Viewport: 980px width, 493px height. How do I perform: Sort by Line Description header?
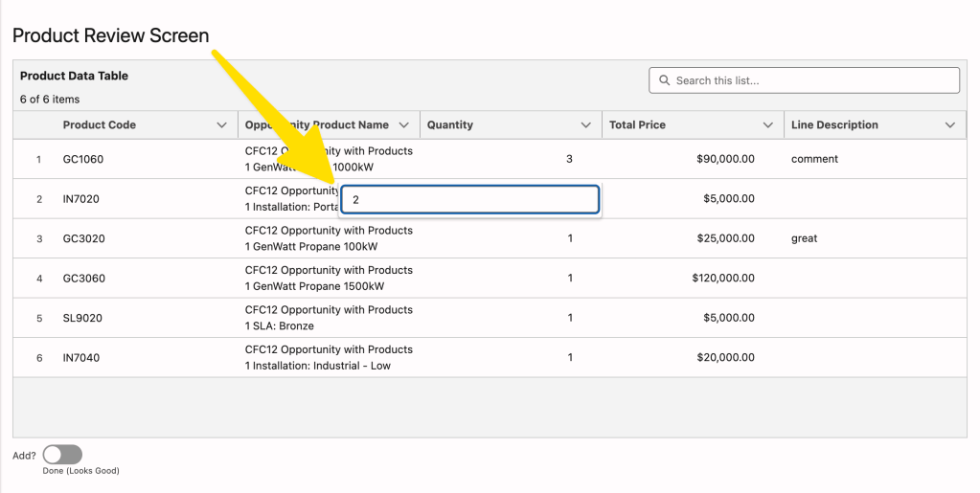(834, 125)
